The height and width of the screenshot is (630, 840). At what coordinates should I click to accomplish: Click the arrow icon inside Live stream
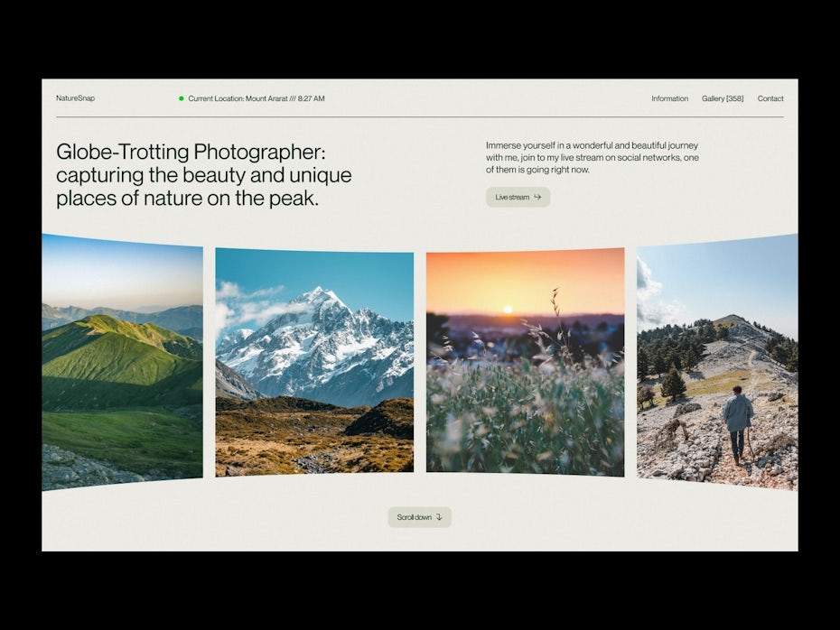pos(537,197)
